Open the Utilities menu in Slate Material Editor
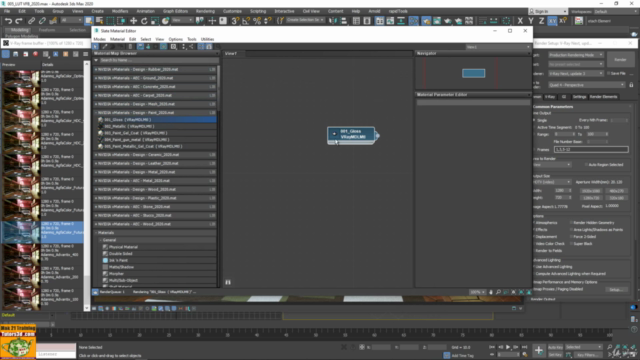Image resolution: width=640 pixels, height=360 pixels. (207, 39)
